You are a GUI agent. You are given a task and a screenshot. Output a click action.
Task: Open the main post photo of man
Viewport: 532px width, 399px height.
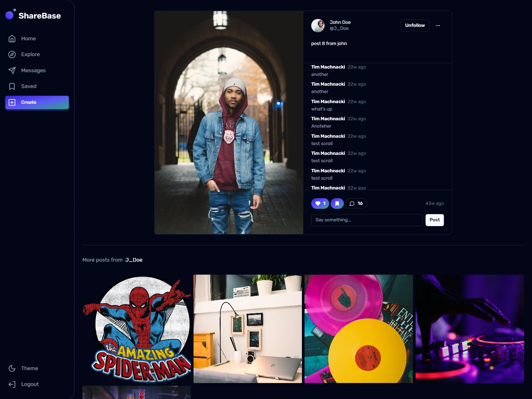tap(229, 123)
